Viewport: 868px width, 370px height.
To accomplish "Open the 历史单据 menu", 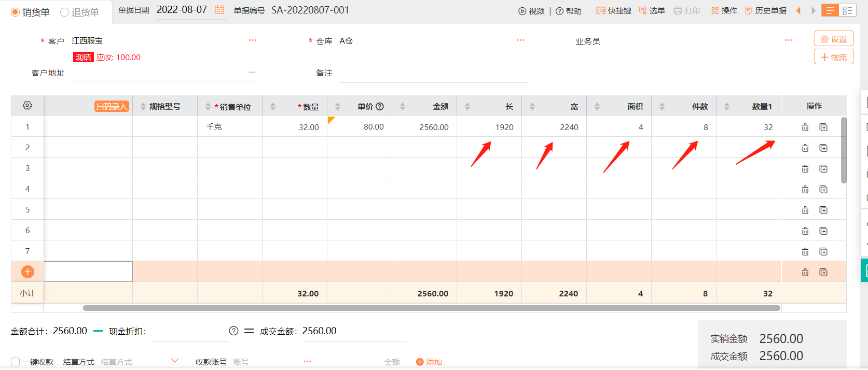I will tap(766, 10).
